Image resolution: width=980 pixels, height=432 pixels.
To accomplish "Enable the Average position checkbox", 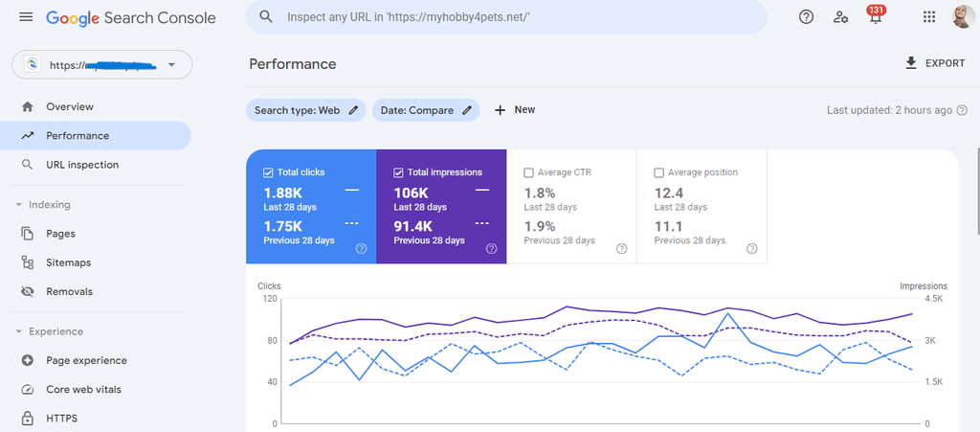I will pos(658,172).
